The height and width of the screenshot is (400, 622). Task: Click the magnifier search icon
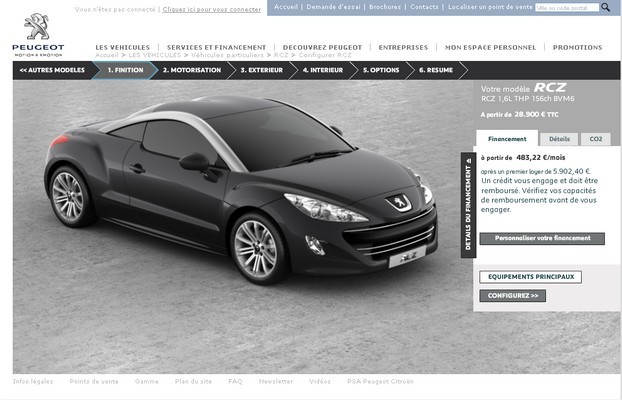605,7
